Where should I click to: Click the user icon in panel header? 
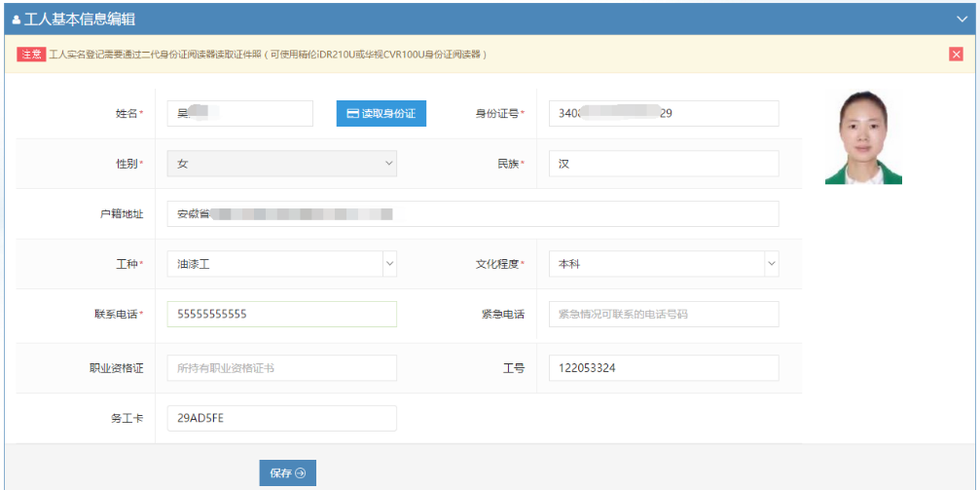click(x=17, y=19)
